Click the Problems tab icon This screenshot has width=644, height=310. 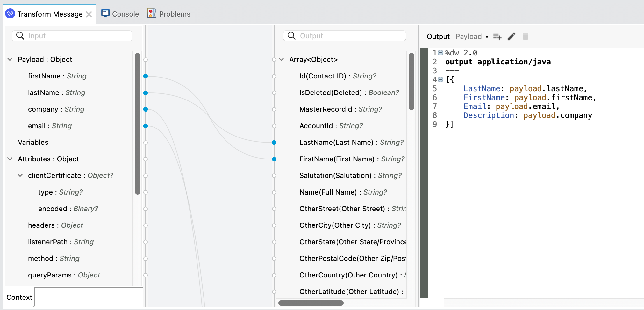point(152,13)
